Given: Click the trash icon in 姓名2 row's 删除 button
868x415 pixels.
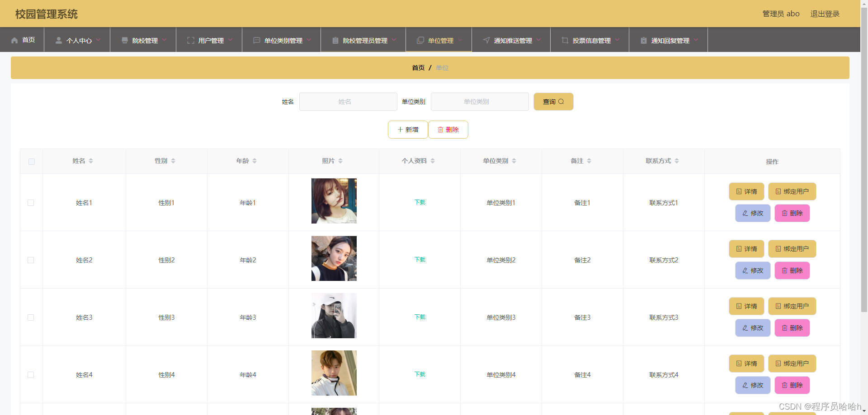Looking at the screenshot, I should 784,270.
